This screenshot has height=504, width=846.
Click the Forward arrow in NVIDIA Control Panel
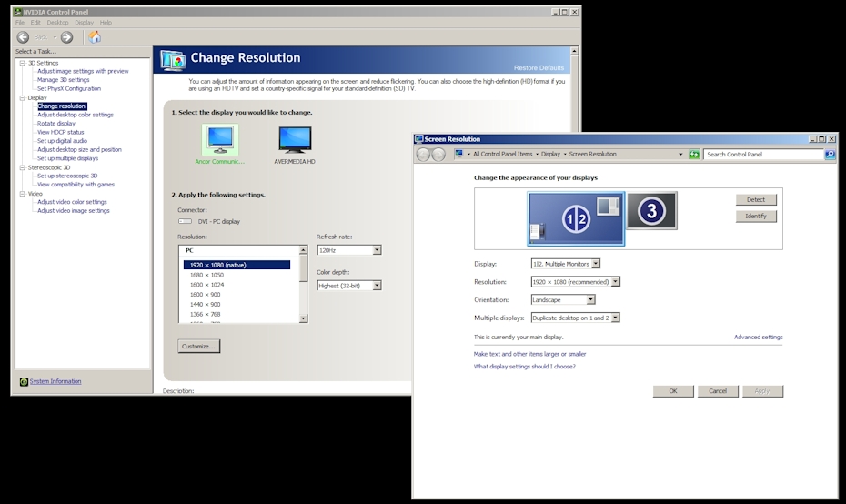pyautogui.click(x=66, y=37)
